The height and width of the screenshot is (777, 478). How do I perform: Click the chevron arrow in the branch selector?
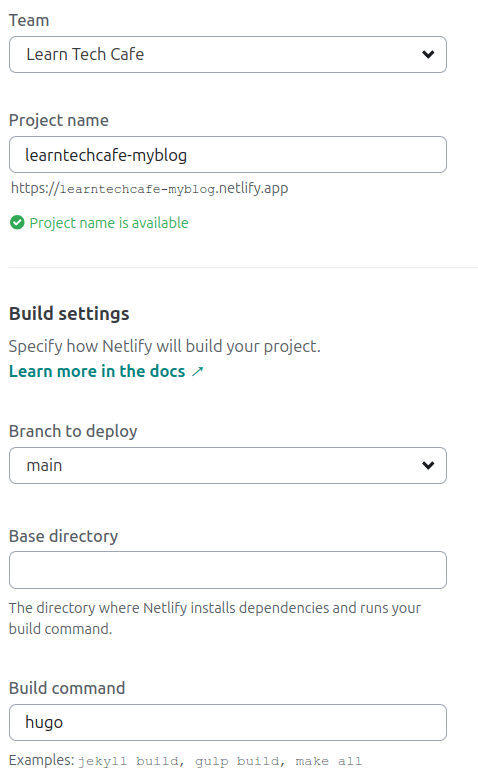428,465
